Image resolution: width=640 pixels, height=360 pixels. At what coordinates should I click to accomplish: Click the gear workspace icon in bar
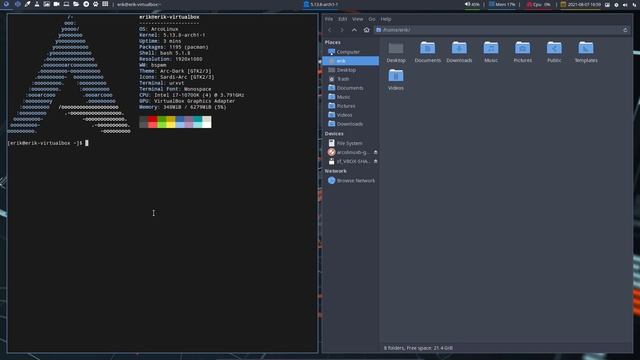(x=96, y=4)
